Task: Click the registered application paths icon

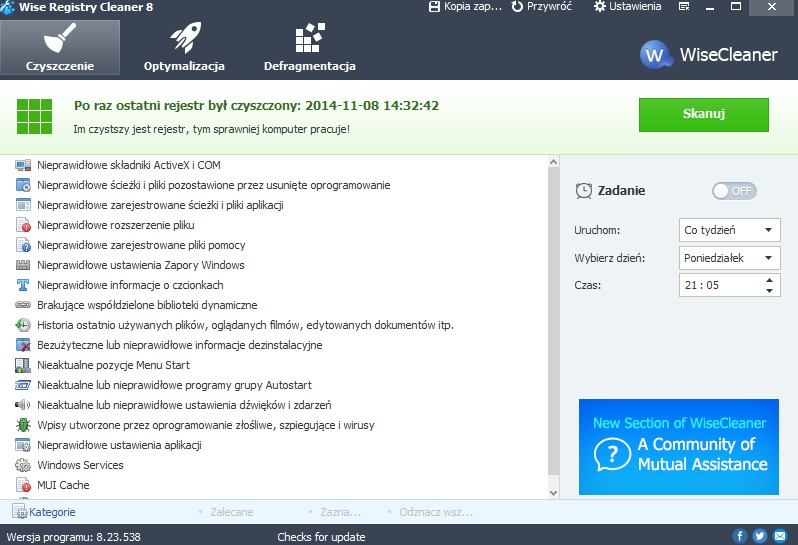Action: (23, 205)
